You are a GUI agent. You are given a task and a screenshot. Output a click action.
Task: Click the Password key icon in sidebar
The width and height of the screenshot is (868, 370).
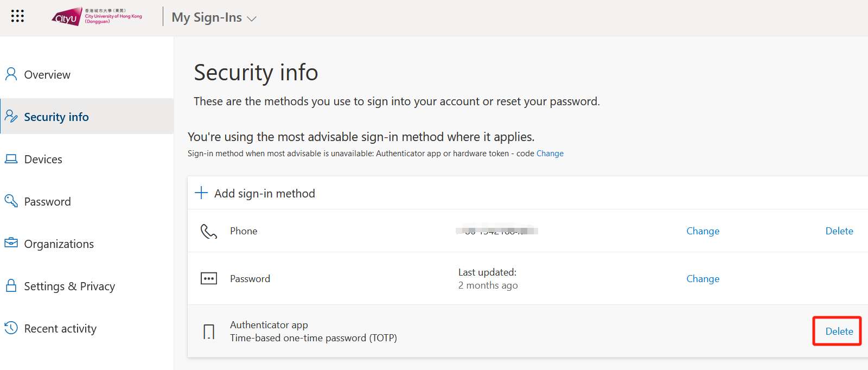coord(11,201)
